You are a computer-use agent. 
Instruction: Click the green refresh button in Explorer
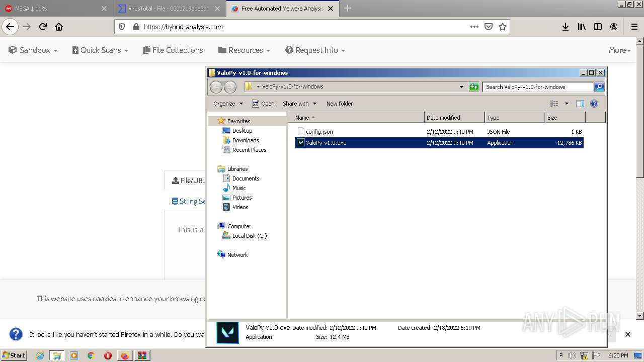[x=474, y=87]
